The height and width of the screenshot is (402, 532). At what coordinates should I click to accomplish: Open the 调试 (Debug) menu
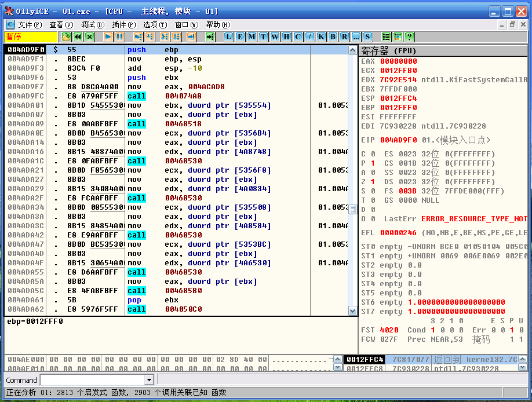click(x=92, y=25)
